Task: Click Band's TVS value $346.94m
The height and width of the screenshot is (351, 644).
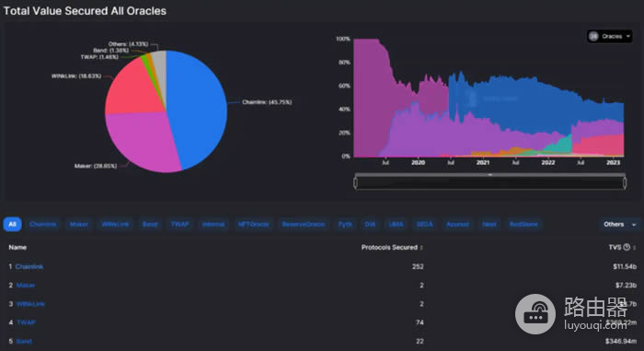Action: 621,341
